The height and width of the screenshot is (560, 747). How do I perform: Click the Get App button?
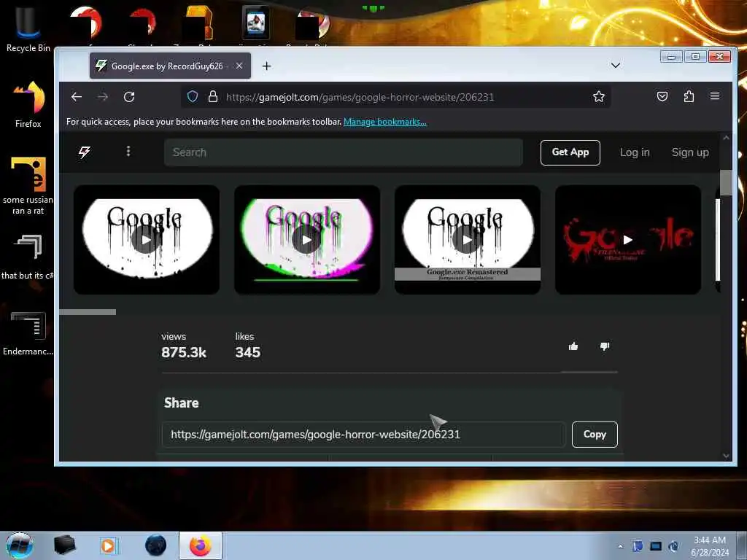pyautogui.click(x=570, y=152)
